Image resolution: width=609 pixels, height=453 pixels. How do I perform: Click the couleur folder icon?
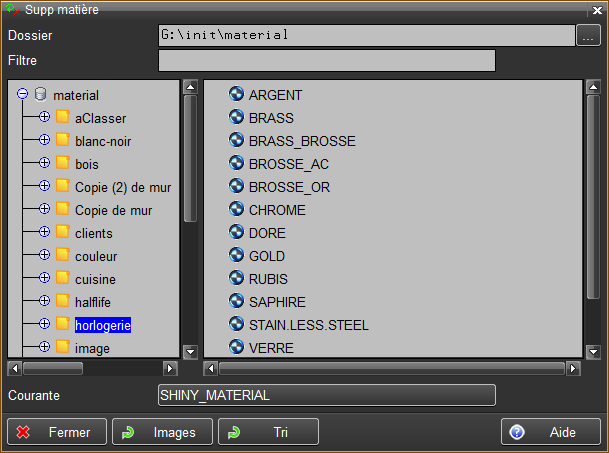[63, 254]
